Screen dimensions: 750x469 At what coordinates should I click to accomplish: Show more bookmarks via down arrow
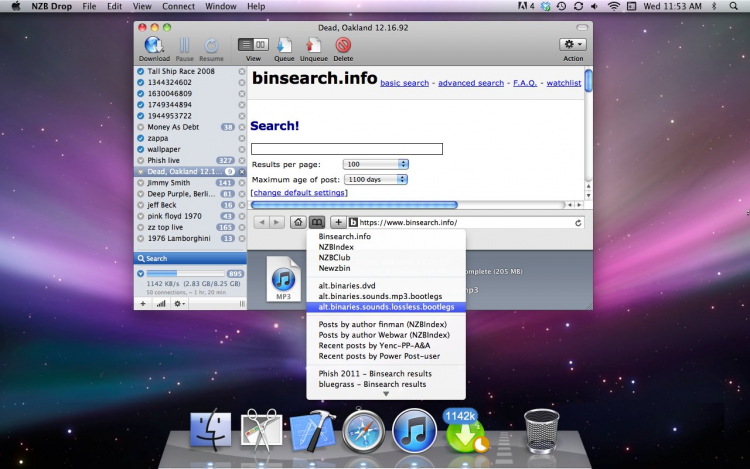[x=386, y=394]
